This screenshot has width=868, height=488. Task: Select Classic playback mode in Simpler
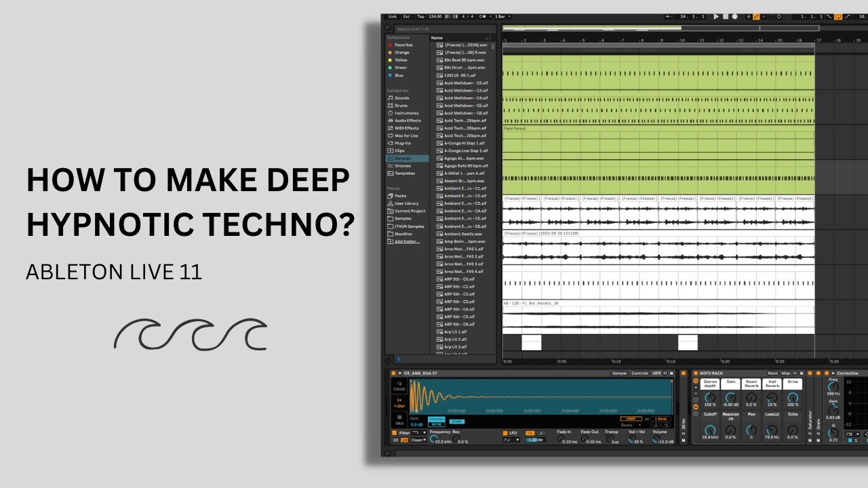pos(399,386)
